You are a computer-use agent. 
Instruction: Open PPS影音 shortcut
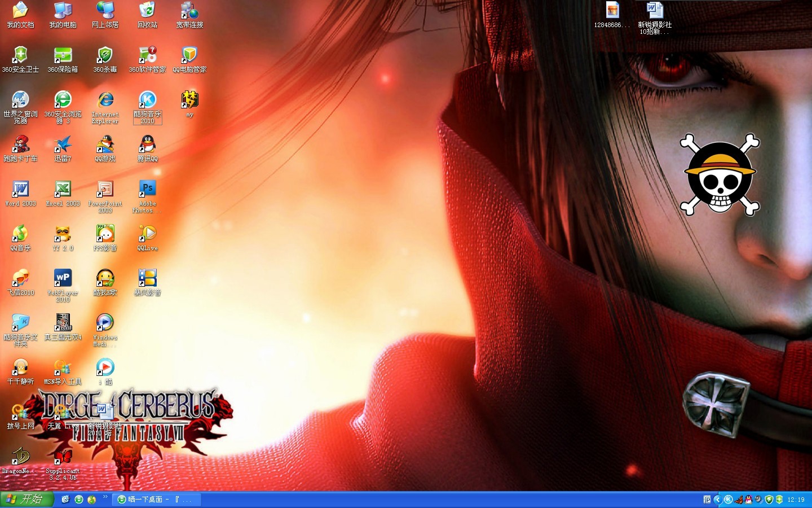tap(105, 238)
